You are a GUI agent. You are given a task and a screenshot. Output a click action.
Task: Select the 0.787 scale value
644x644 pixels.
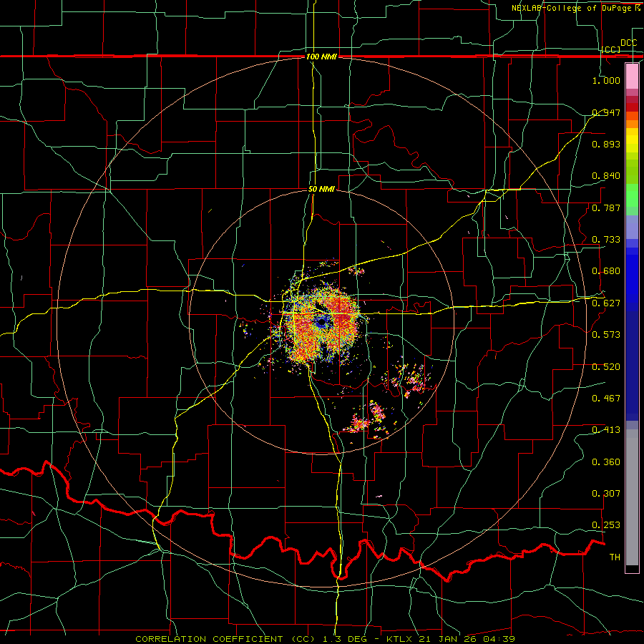[606, 208]
